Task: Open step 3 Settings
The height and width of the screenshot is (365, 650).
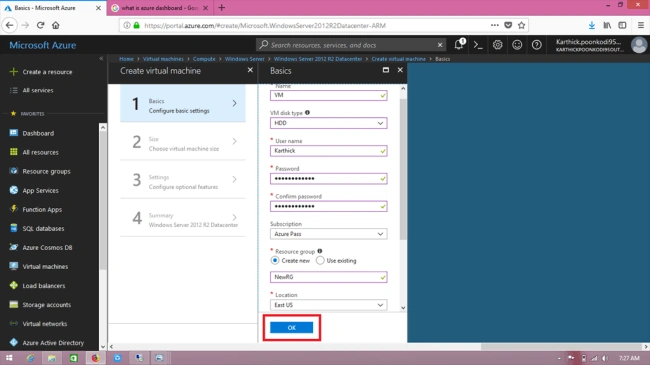Action: point(183,180)
